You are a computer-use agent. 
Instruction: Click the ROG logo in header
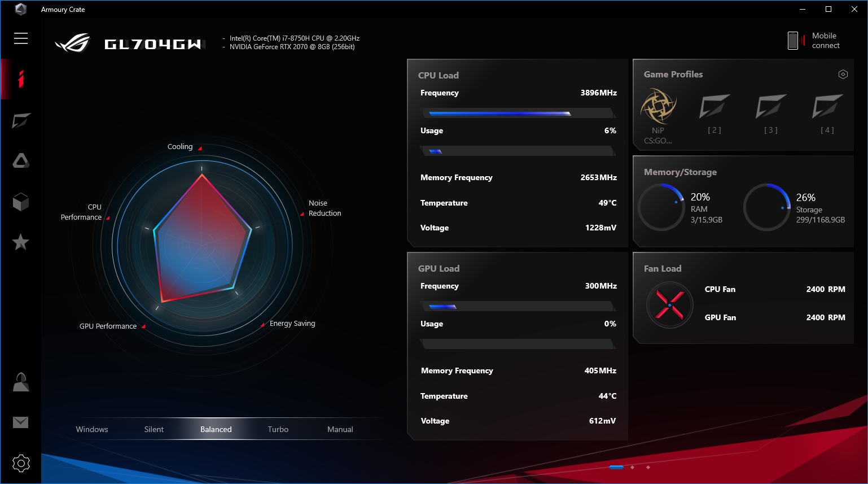click(x=72, y=43)
